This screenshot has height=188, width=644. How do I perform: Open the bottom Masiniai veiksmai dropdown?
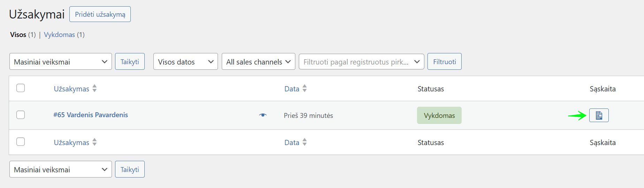click(x=60, y=170)
